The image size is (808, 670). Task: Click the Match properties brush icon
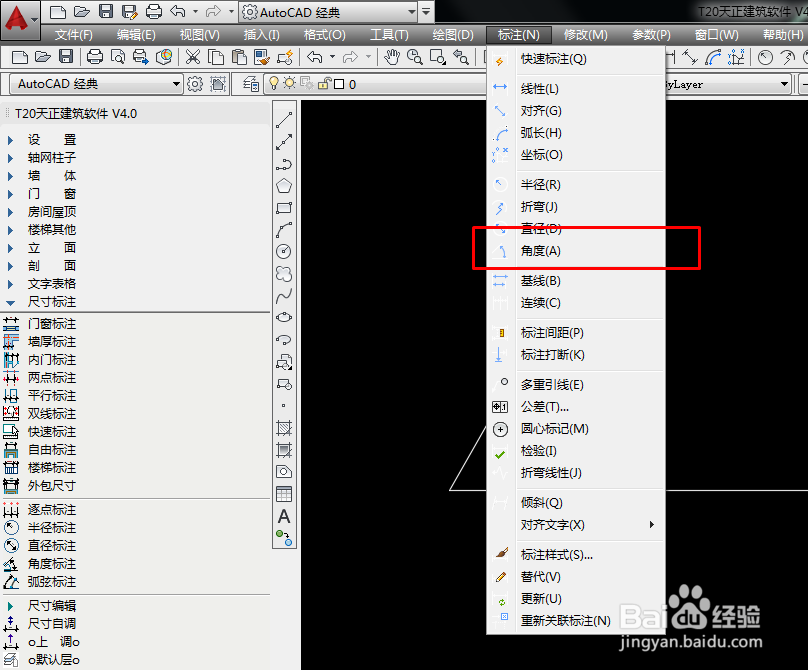click(x=262, y=57)
